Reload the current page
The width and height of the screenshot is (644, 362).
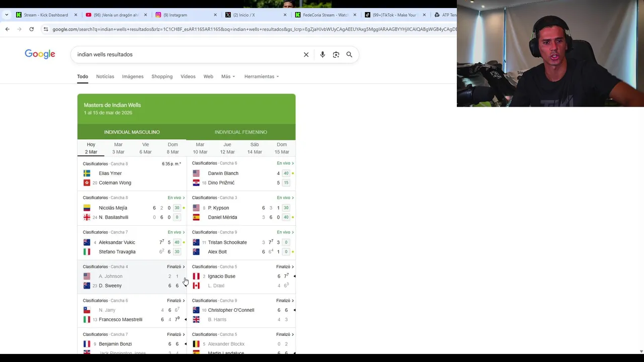tap(31, 29)
